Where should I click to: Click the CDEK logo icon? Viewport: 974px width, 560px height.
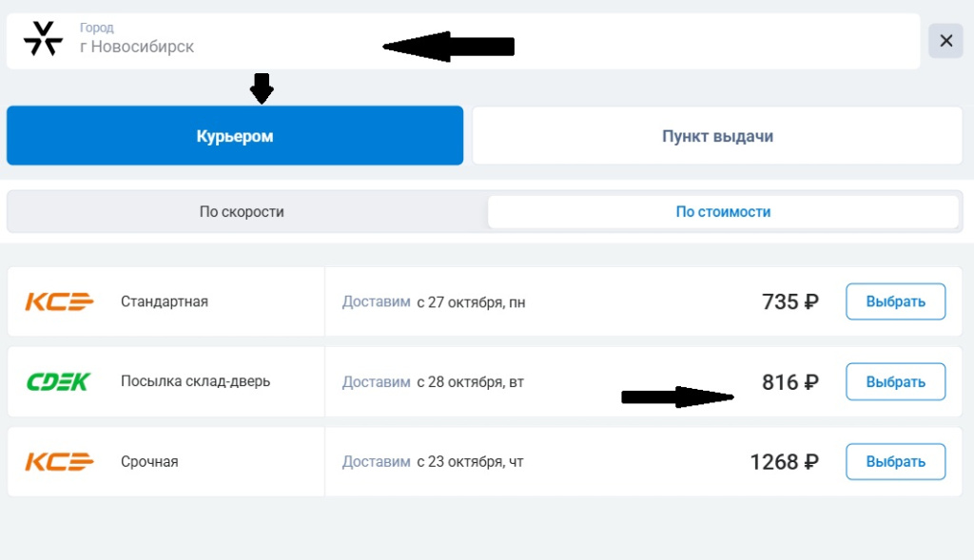point(58,382)
